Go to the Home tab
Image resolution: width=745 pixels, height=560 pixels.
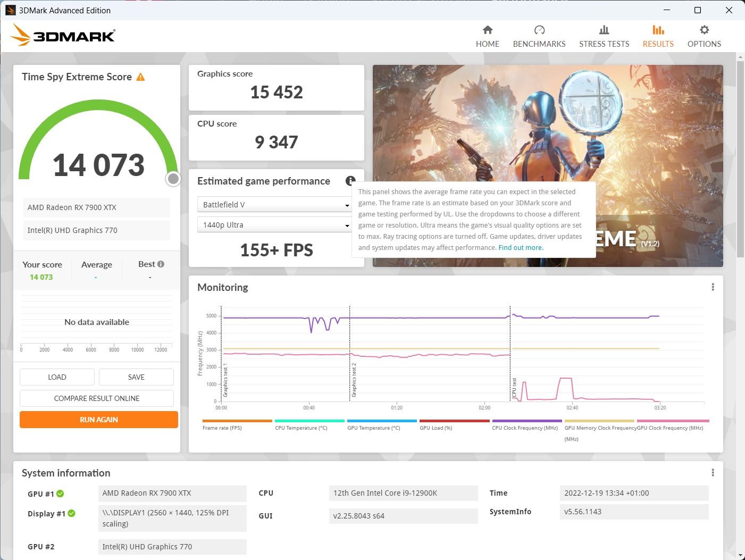(487, 37)
